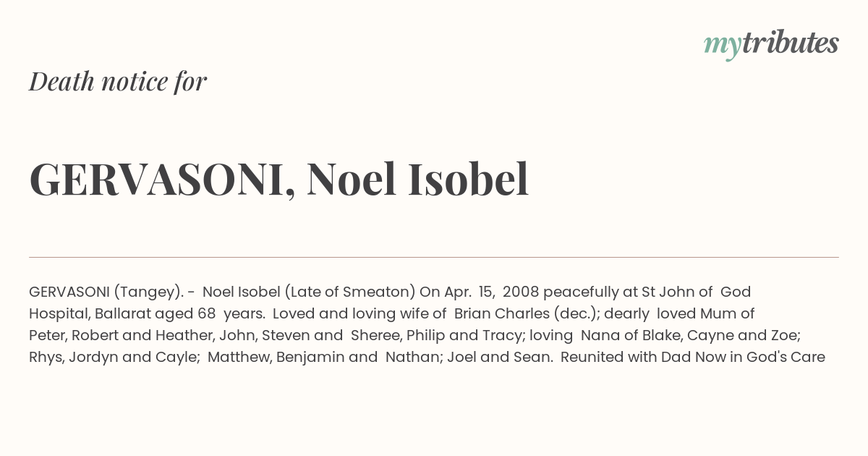Click the mytributes logo
Image resolution: width=868 pixels, height=456 pixels.
pyautogui.click(x=771, y=45)
